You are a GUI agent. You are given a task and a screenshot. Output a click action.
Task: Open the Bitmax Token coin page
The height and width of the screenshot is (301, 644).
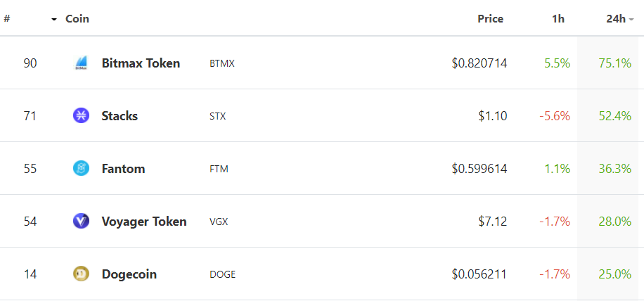tap(141, 63)
